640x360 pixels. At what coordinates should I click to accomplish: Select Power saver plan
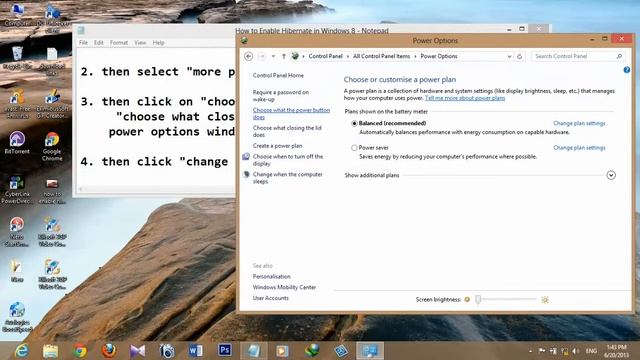(354, 148)
